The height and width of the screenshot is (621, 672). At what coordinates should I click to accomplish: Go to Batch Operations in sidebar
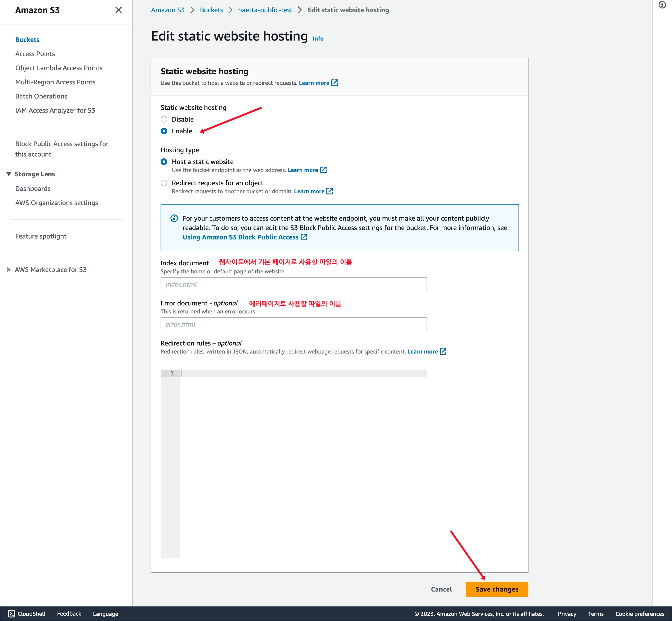pos(41,96)
